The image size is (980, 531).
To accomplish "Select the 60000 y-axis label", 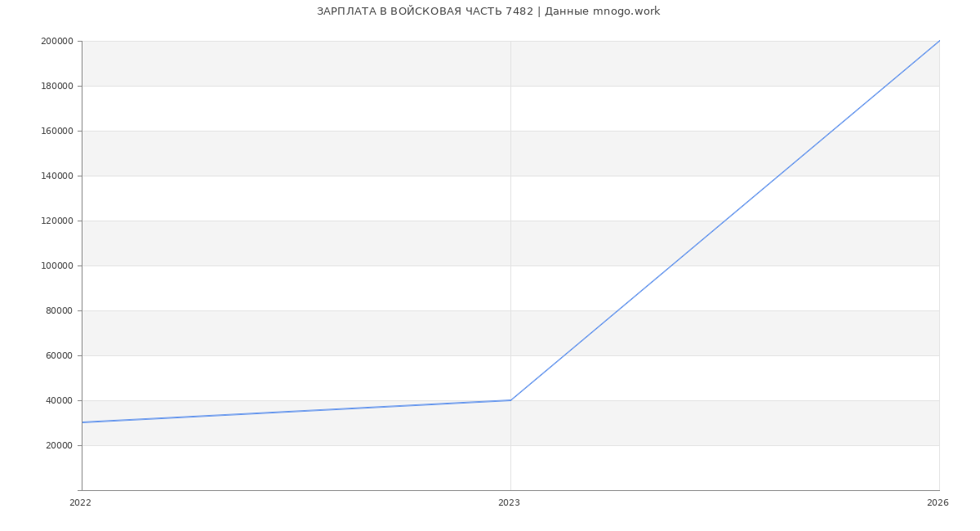I will coord(60,355).
